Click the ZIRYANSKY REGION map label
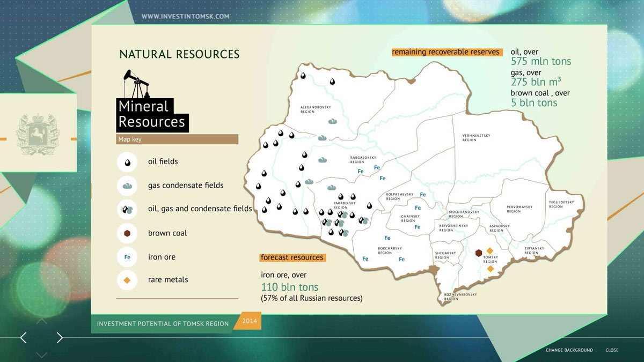Image resolution: width=644 pixels, height=362 pixels. [x=535, y=250]
